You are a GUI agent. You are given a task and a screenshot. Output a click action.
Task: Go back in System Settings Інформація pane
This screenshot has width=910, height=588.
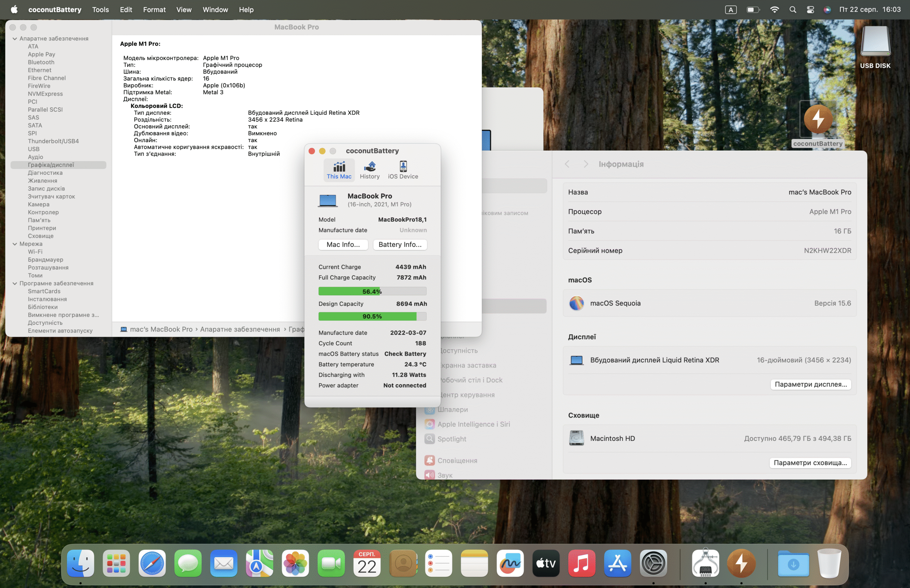567,164
